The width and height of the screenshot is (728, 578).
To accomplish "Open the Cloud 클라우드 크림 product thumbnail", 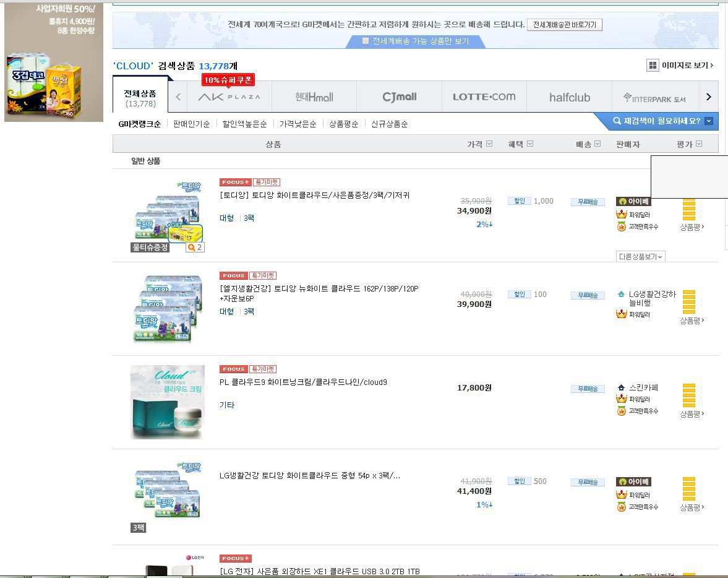I will (168, 402).
